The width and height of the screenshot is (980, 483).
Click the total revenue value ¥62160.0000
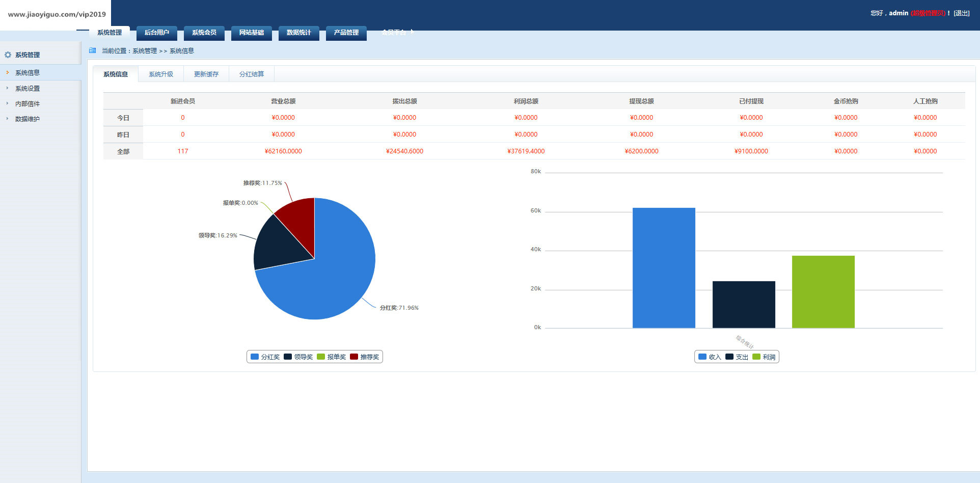click(283, 151)
